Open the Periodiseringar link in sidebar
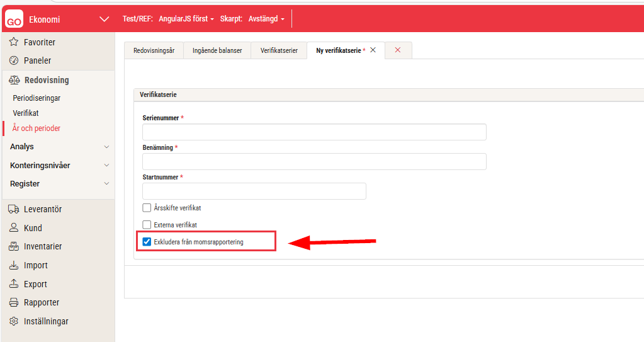 (37, 98)
